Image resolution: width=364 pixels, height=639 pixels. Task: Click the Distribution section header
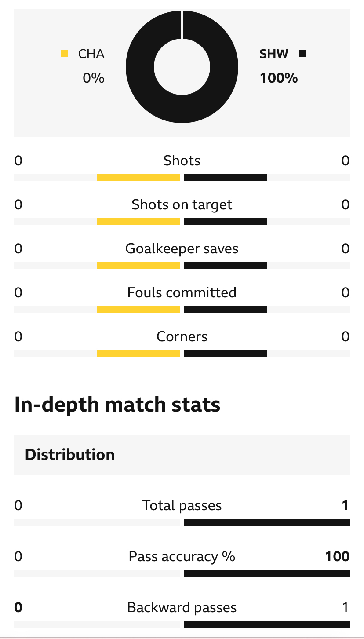tap(182, 454)
